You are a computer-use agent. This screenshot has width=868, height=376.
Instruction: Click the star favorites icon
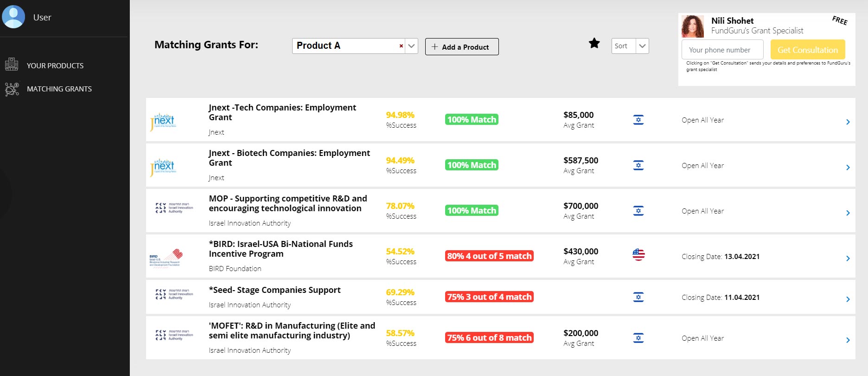(594, 44)
